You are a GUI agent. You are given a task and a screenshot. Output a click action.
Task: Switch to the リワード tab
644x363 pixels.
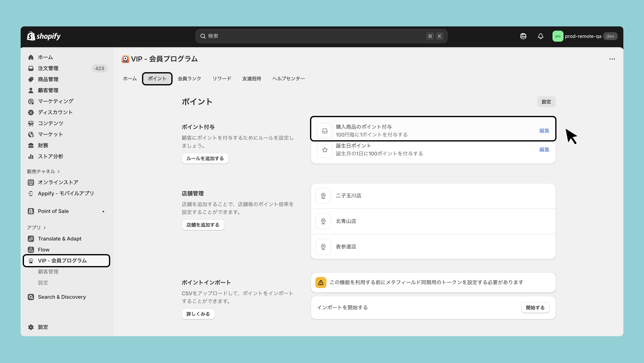coord(221,78)
